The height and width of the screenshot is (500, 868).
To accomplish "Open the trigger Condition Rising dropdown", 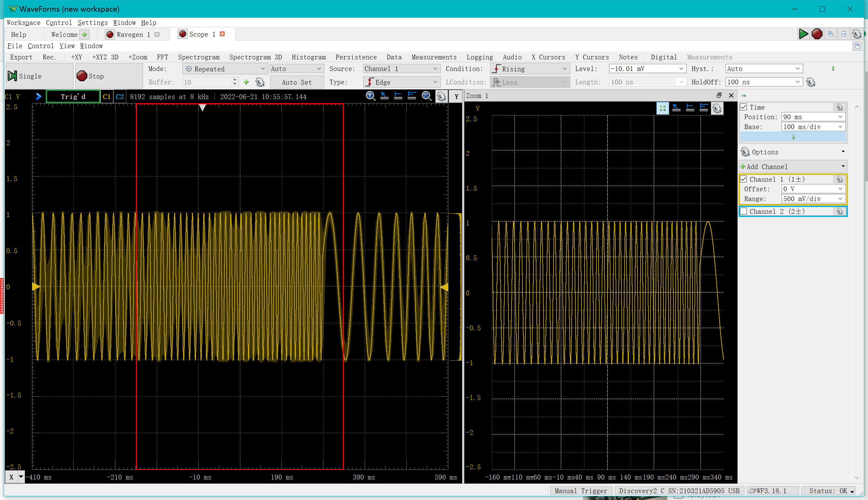I will 530,69.
